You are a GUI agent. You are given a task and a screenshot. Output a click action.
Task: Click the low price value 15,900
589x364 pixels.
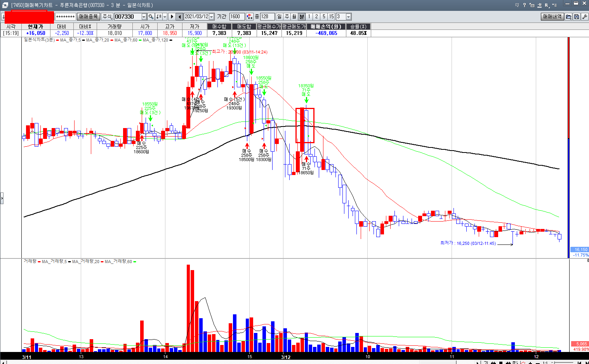coord(195,33)
